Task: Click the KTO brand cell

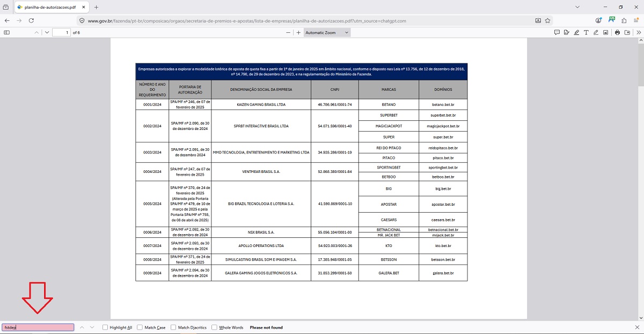Action: [389, 246]
